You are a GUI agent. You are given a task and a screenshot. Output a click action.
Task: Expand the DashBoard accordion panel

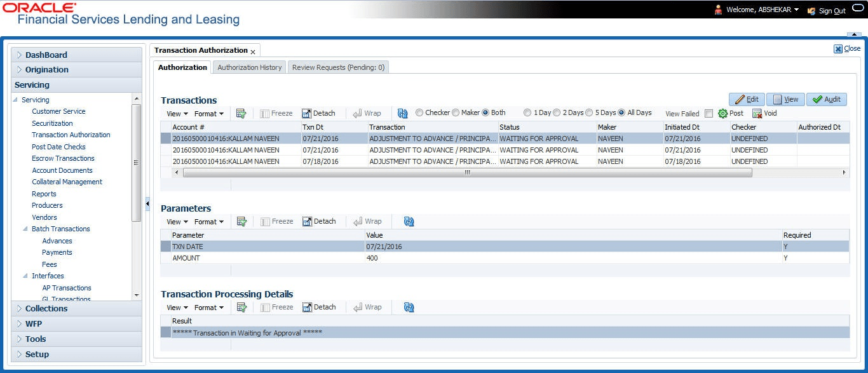76,55
